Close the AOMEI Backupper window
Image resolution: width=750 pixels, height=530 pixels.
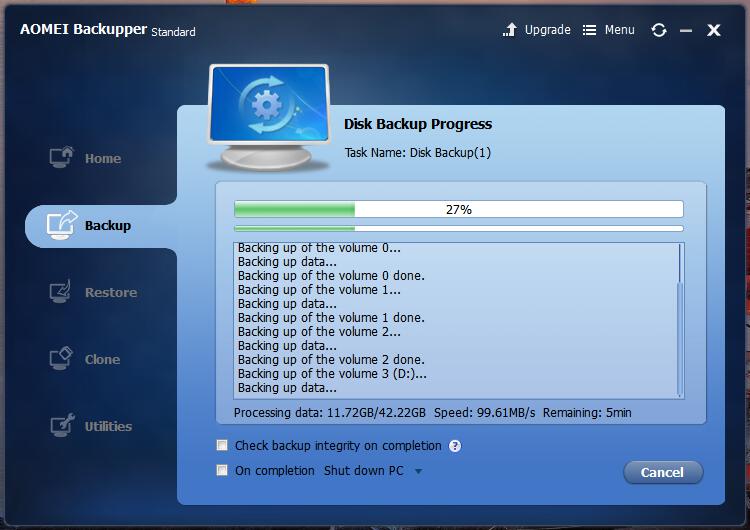(x=714, y=30)
